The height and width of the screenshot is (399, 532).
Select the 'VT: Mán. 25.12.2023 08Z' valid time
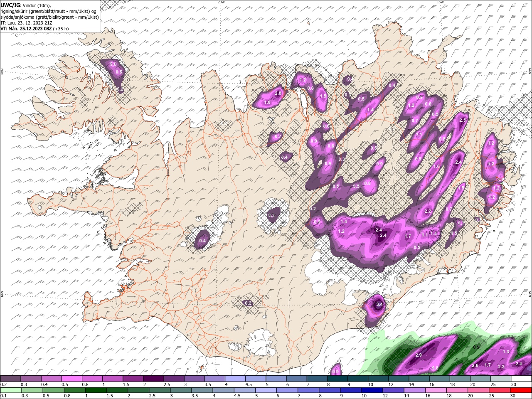[x=26, y=29]
